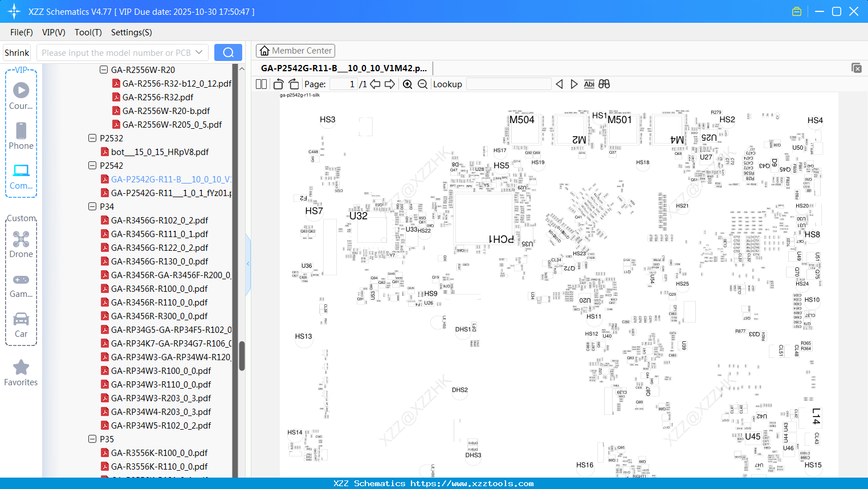Viewport: 868px width, 489px height.
Task: Collapse the GA-R2556W-R20 folder
Action: pos(104,70)
